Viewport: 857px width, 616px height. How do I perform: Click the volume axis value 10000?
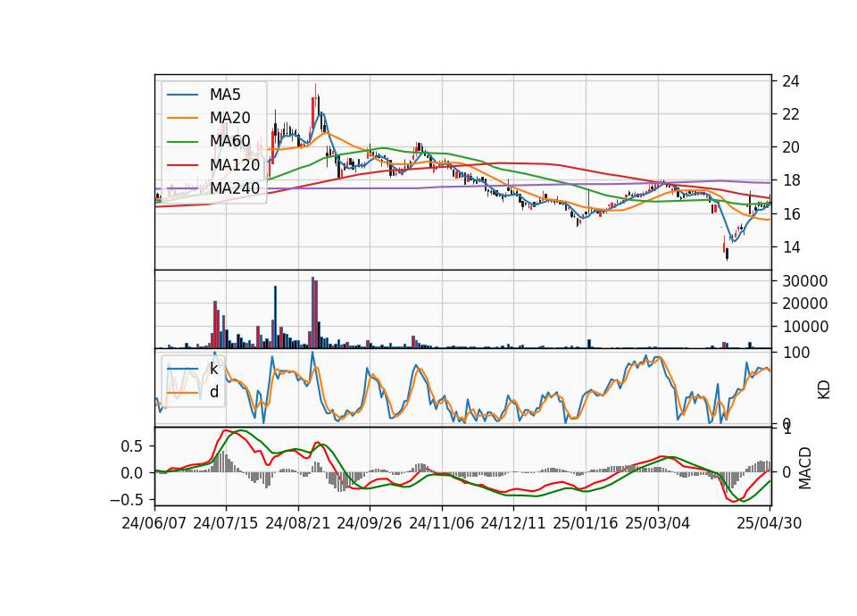804,327
